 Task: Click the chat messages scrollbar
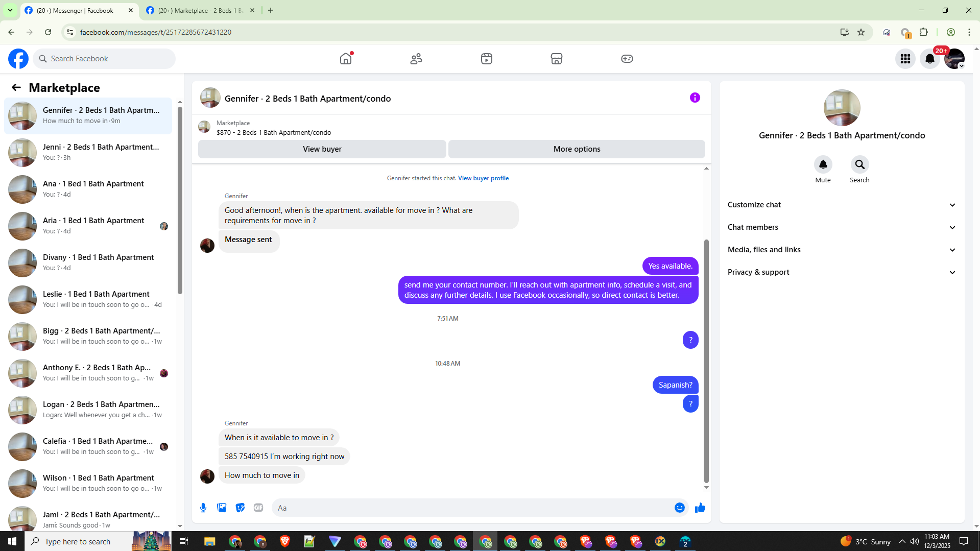click(706, 361)
